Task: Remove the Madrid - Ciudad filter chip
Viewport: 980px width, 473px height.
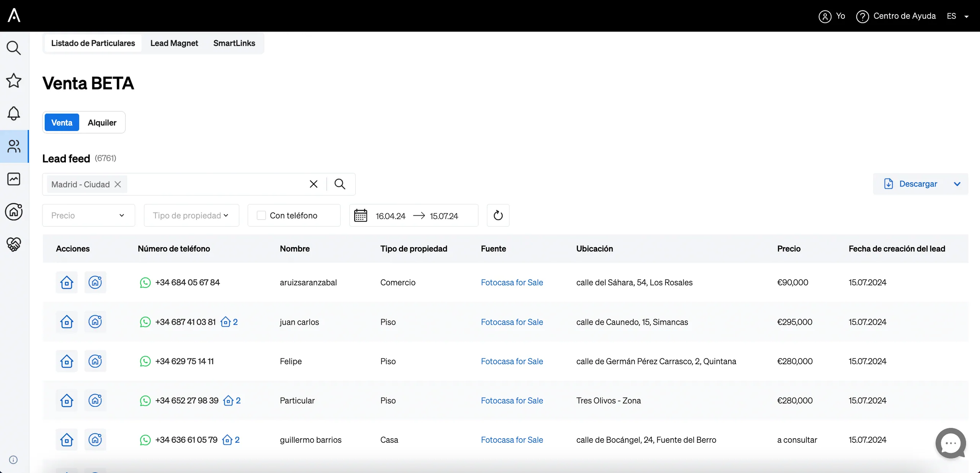Action: click(x=118, y=184)
